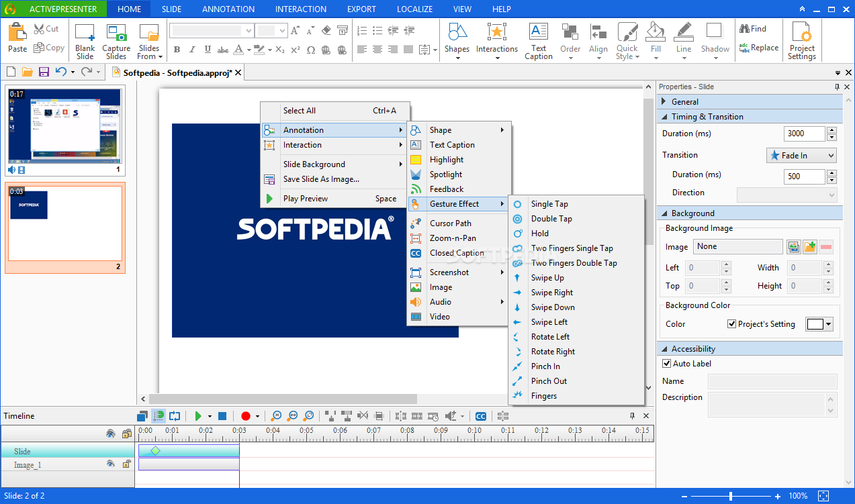Toggle the lock on Image_1 track
This screenshot has height=504, width=855.
click(x=126, y=464)
